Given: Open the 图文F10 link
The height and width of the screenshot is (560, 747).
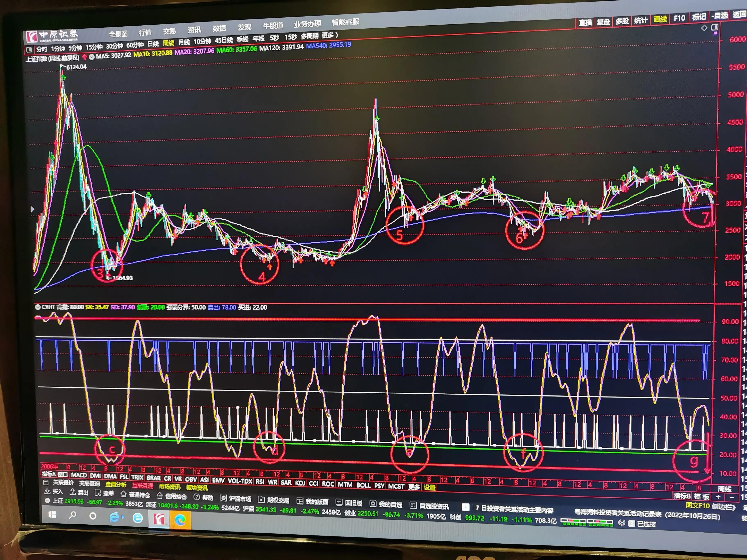Looking at the screenshot, I should (697, 505).
